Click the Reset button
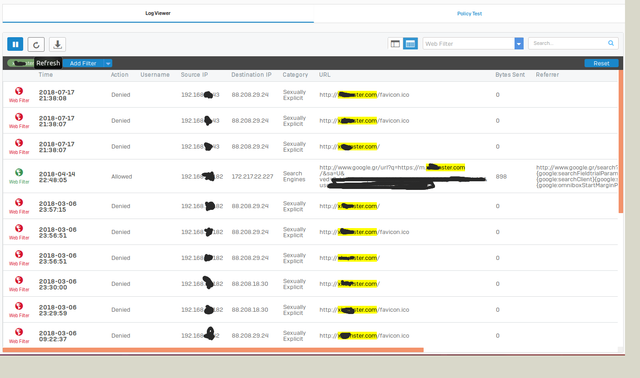 click(x=601, y=63)
